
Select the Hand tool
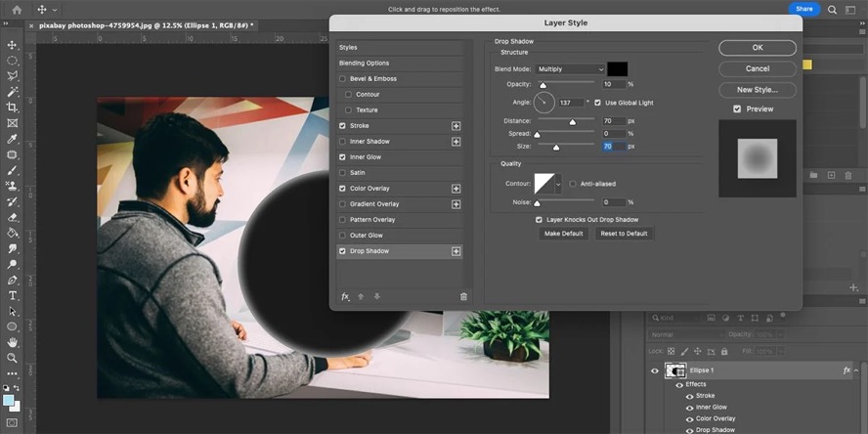pyautogui.click(x=12, y=343)
